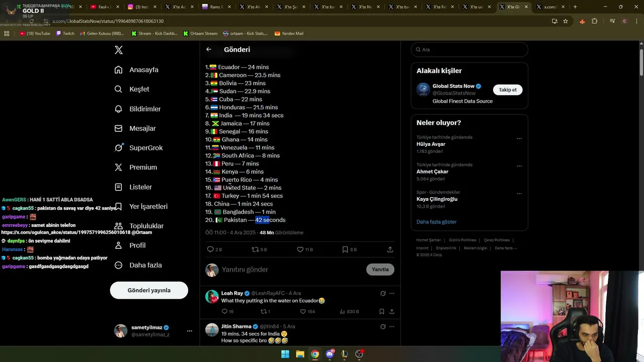Image resolution: width=644 pixels, height=362 pixels.
Task: Open browser extensions puzzle icon
Action: point(595,21)
